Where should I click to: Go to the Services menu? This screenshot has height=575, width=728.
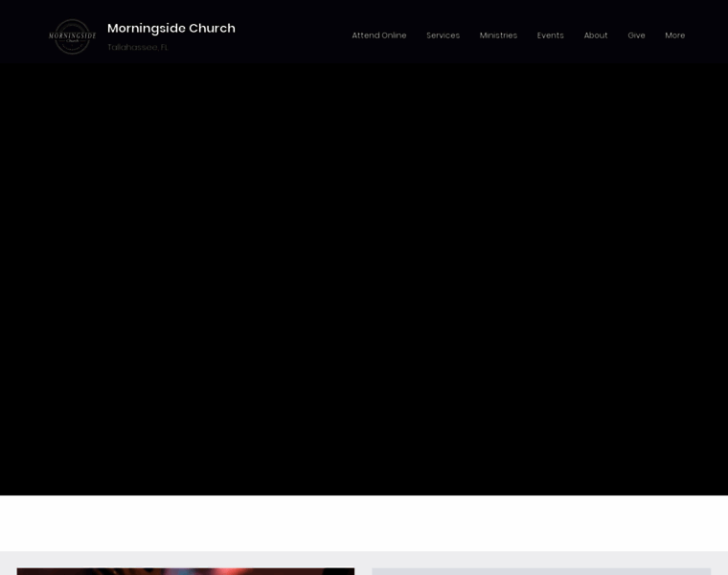[x=443, y=35]
